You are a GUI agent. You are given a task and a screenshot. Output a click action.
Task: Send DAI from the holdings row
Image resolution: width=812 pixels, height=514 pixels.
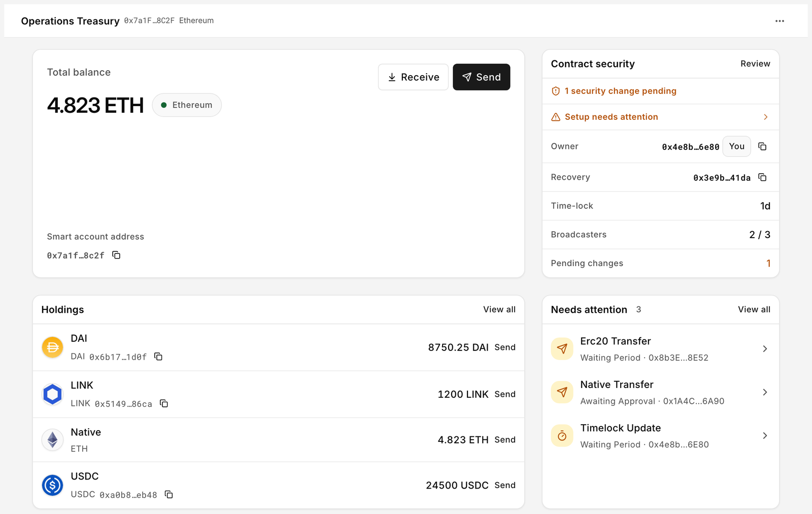pyautogui.click(x=505, y=347)
